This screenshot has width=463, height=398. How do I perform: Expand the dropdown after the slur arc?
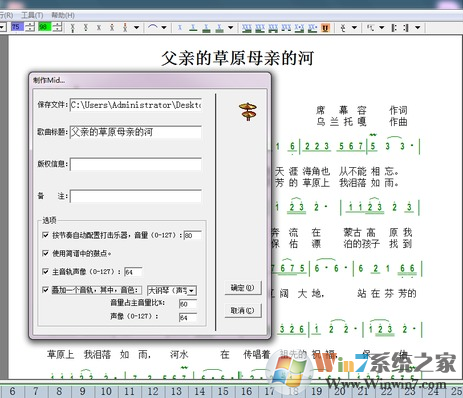coord(164,28)
